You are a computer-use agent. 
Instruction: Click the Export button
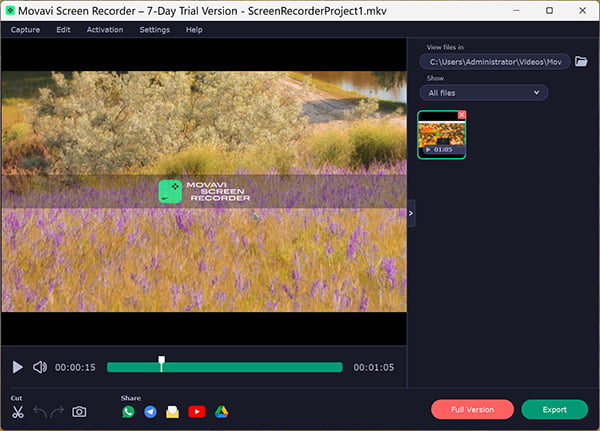click(x=554, y=410)
